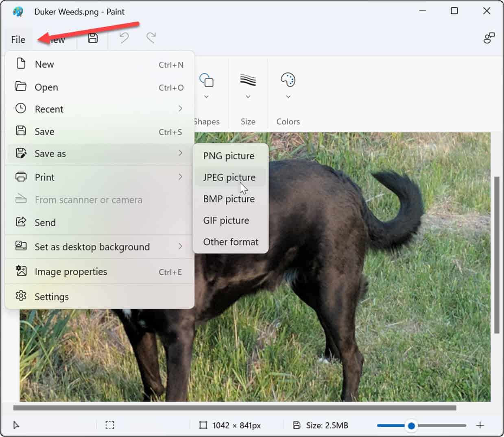
Task: Click the Save floppy disk icon in toolbar
Action: click(x=93, y=38)
